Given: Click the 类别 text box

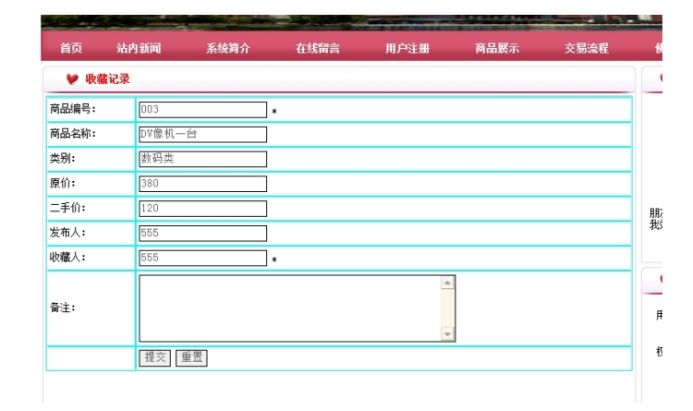Looking at the screenshot, I should click(x=203, y=159).
